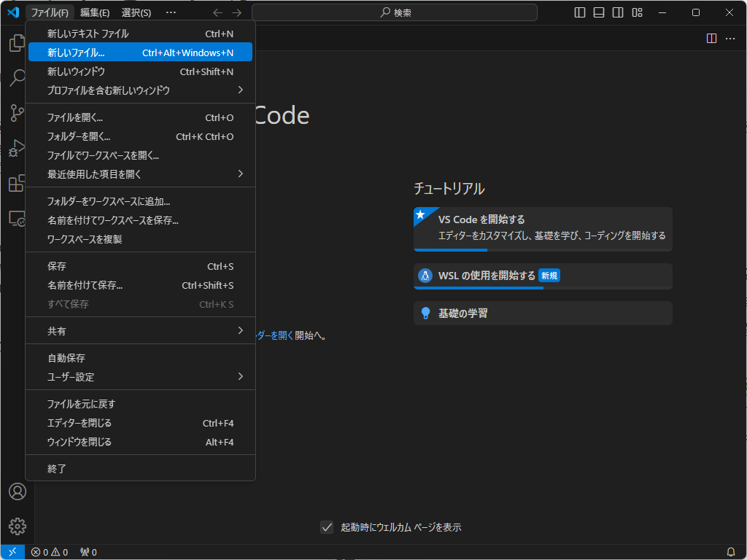Choose 新しいウィンドウ menu item
The height and width of the screenshot is (560, 747).
coord(140,71)
